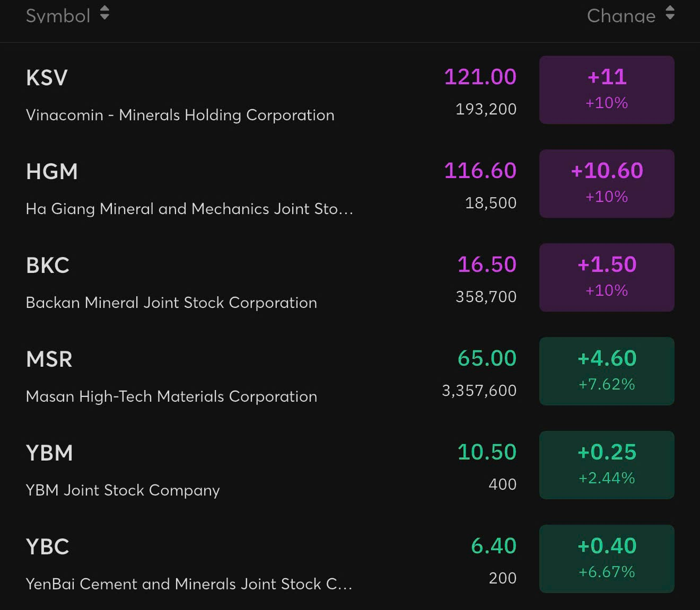Click the BKC volume 358,700
Viewport: 700px width, 610px height.
click(486, 297)
